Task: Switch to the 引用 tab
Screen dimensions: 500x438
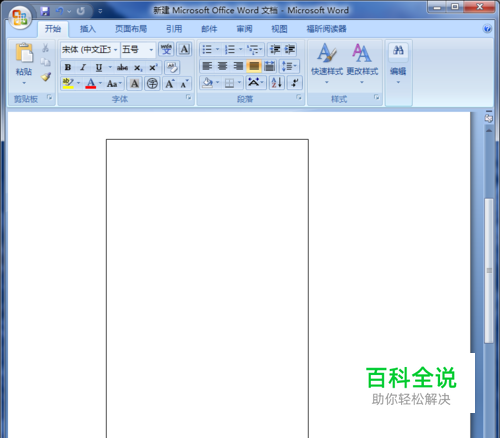Action: pos(174,29)
